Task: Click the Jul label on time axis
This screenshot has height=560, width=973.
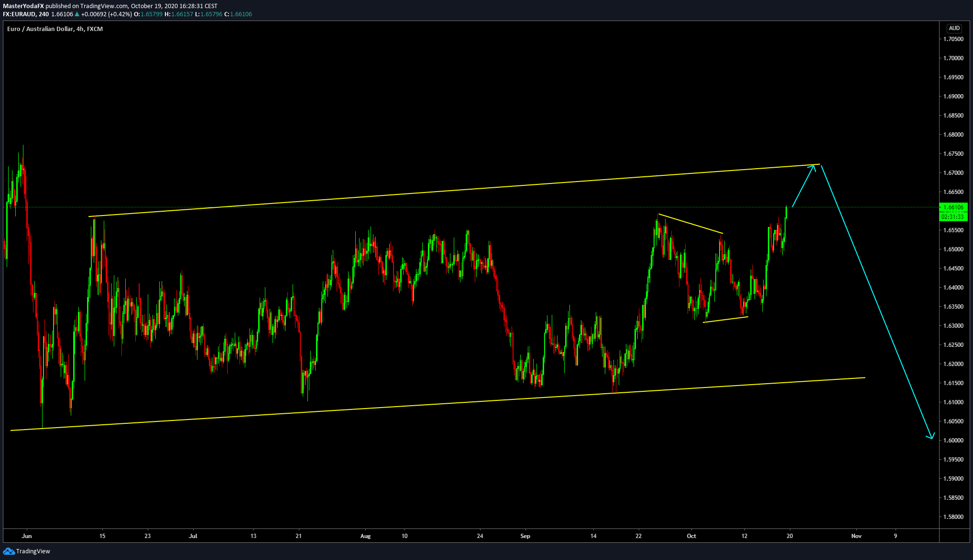Action: point(193,536)
